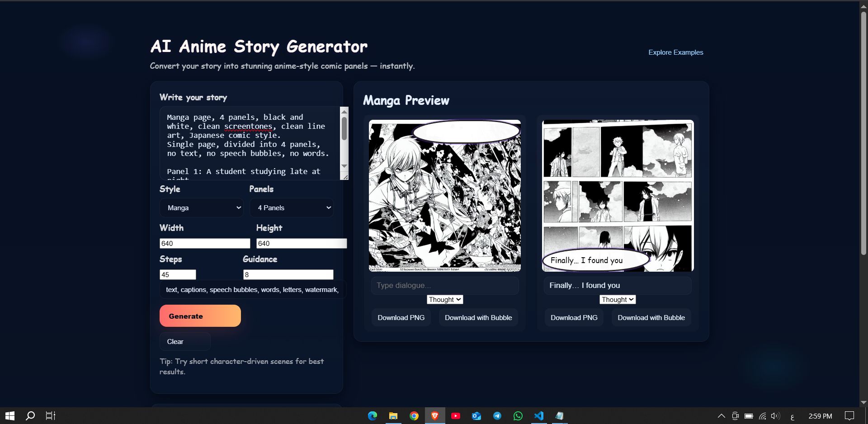Open the Thought bubble type dropdown under first image
Screen dimensions: 868x424
(445, 300)
